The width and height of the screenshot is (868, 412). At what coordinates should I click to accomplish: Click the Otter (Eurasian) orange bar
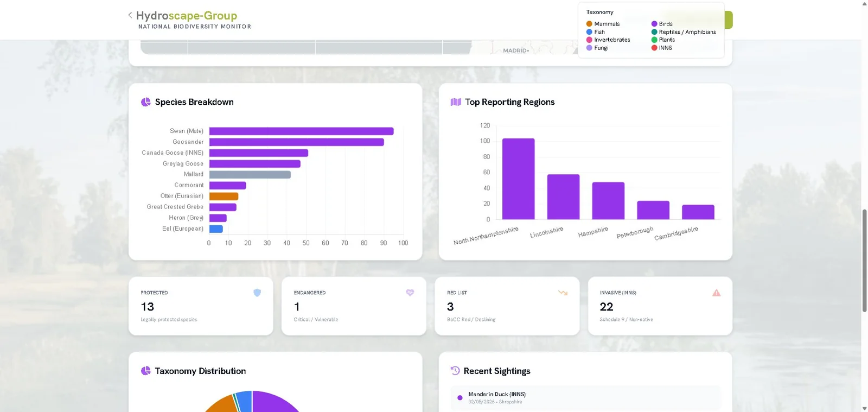click(x=224, y=197)
